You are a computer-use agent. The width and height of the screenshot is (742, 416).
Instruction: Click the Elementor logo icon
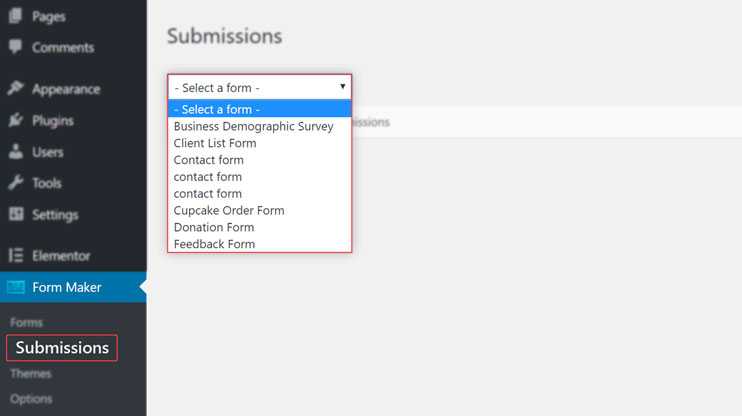[x=15, y=256]
